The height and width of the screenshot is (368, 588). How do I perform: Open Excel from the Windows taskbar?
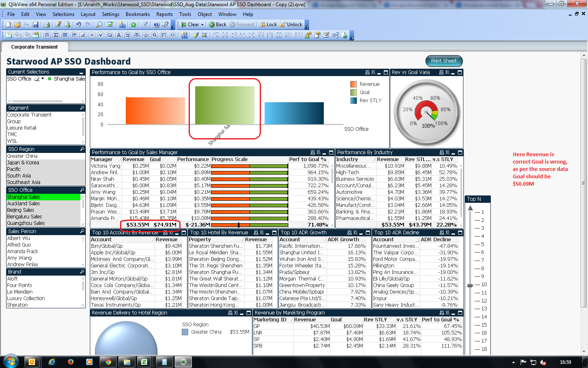(144, 362)
